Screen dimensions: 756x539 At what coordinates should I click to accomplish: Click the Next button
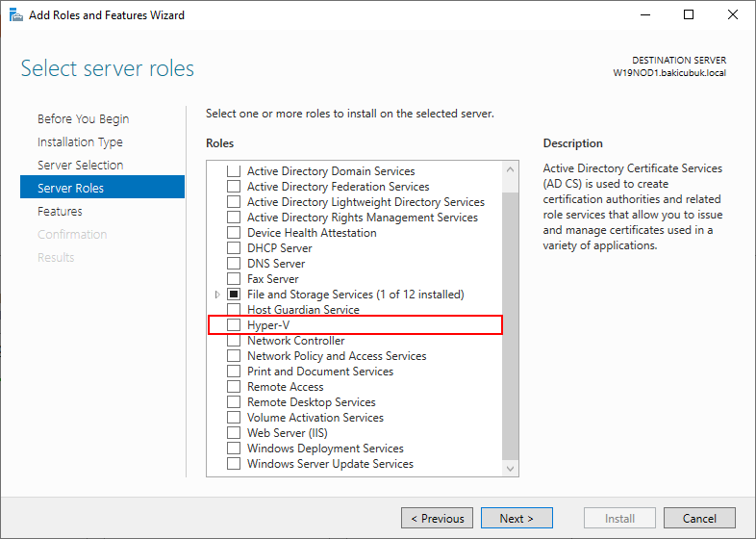tap(517, 518)
